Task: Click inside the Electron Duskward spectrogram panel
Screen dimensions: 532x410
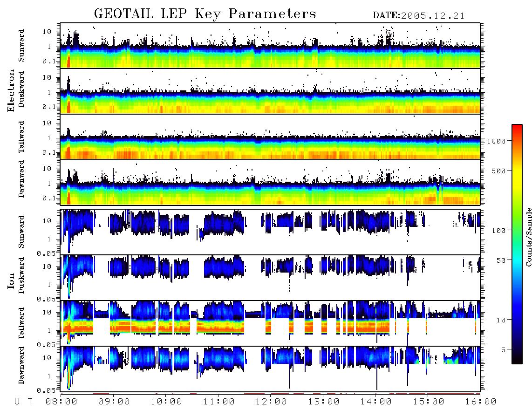Action: pos(270,91)
